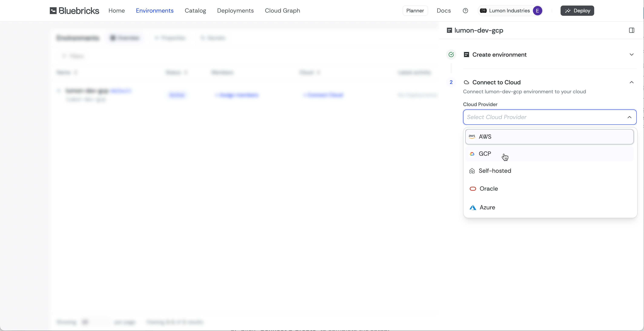Image resolution: width=644 pixels, height=331 pixels.
Task: Toggle the side panel layout icon
Action: pyautogui.click(x=631, y=30)
